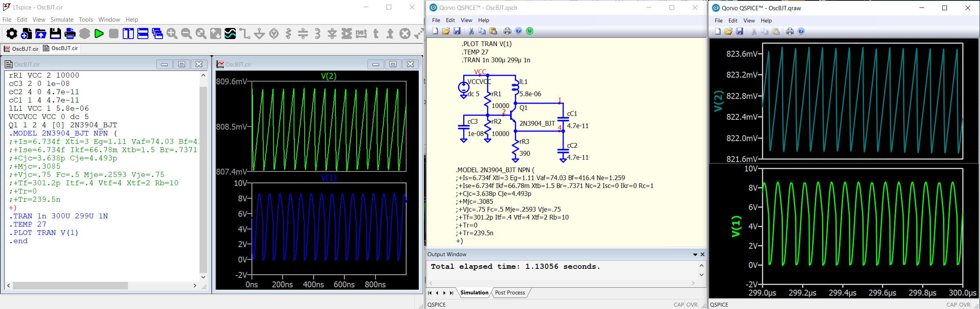Click the 'lL1 VCC 1 5.8e-06' netlist line

(x=49, y=108)
